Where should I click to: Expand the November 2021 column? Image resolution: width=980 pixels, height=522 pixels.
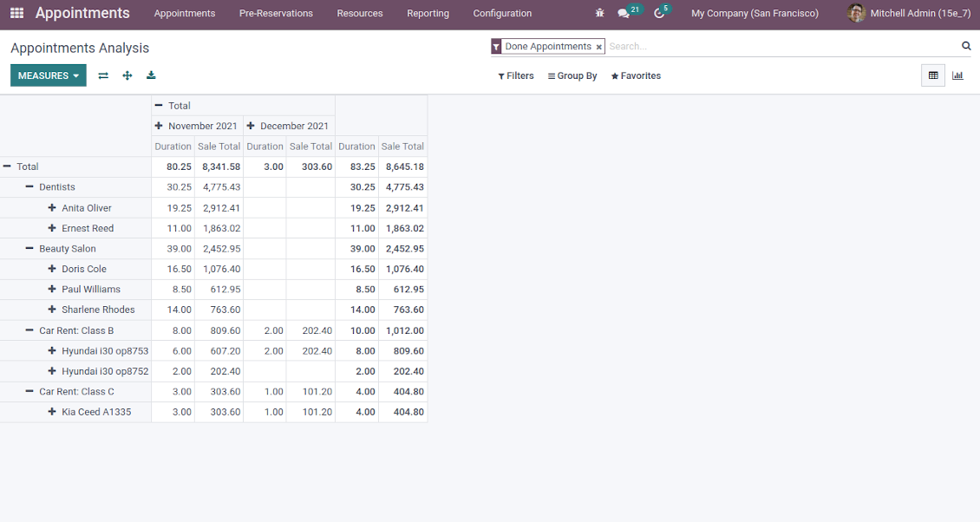click(x=159, y=126)
